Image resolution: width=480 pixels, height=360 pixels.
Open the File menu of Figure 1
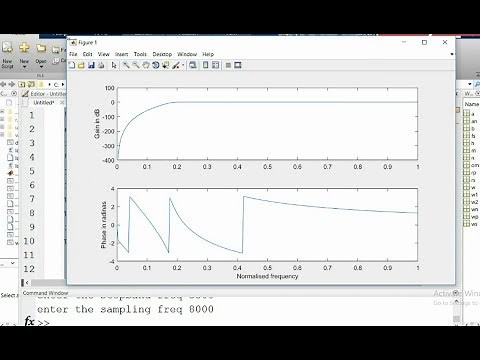[73, 54]
